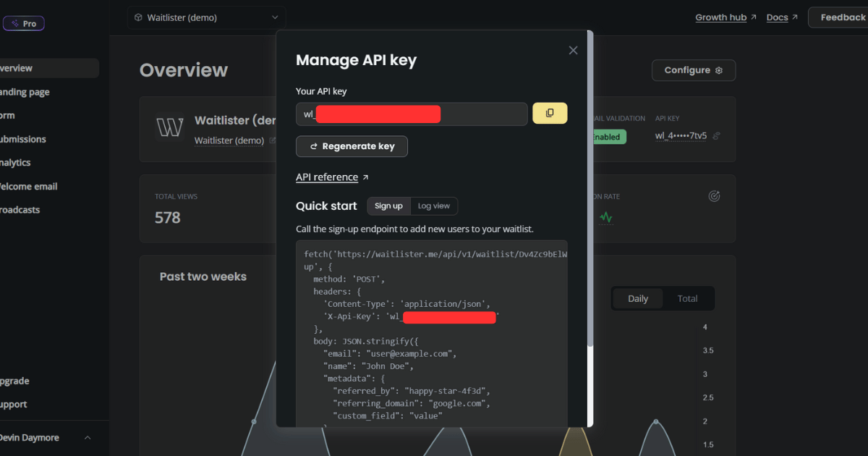Image resolution: width=868 pixels, height=456 pixels.
Task: Copy the API key with the yellow copy icon
Action: pyautogui.click(x=550, y=113)
